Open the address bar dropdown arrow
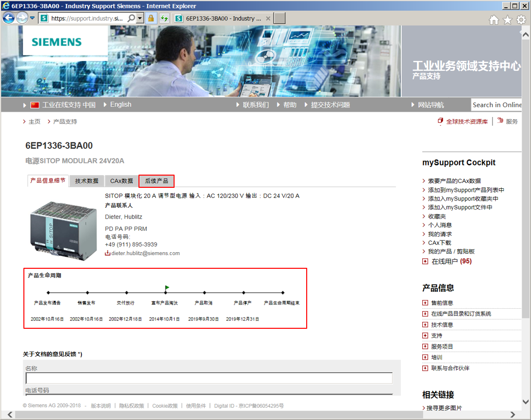 [140, 18]
